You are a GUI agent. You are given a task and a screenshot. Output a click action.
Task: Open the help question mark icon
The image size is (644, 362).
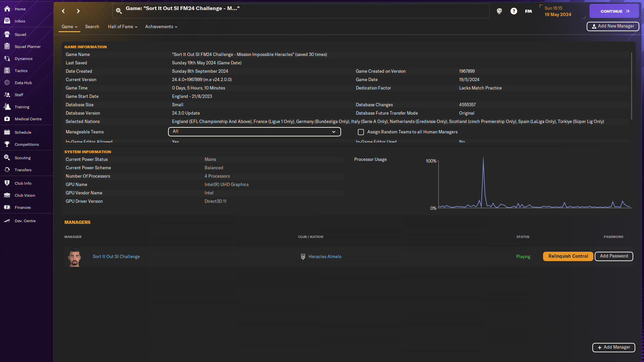[x=514, y=11]
